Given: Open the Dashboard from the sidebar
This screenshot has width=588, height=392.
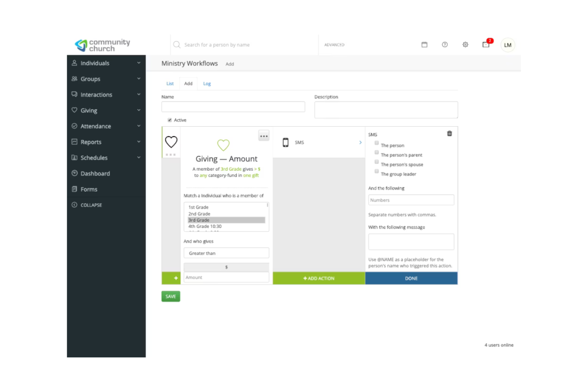Looking at the screenshot, I should 95,173.
